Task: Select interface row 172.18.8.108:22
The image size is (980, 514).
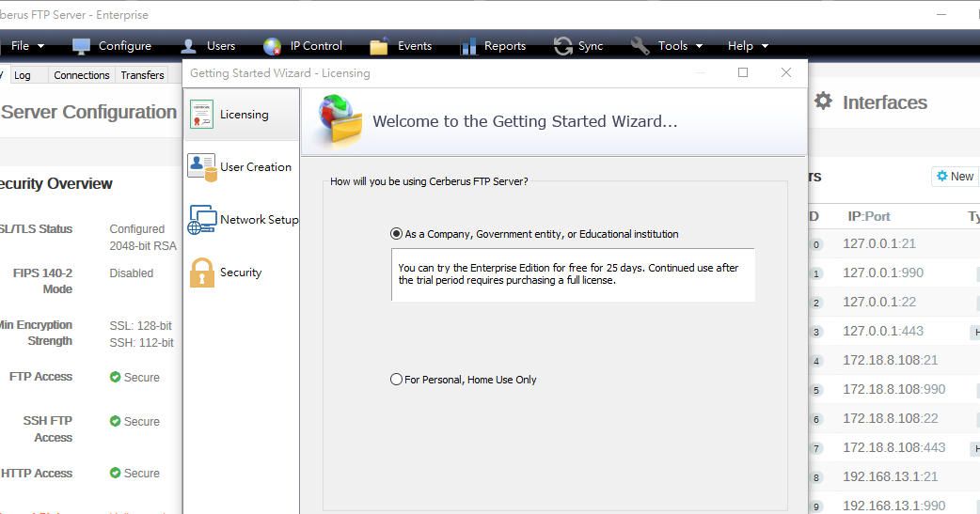Action: point(893,418)
